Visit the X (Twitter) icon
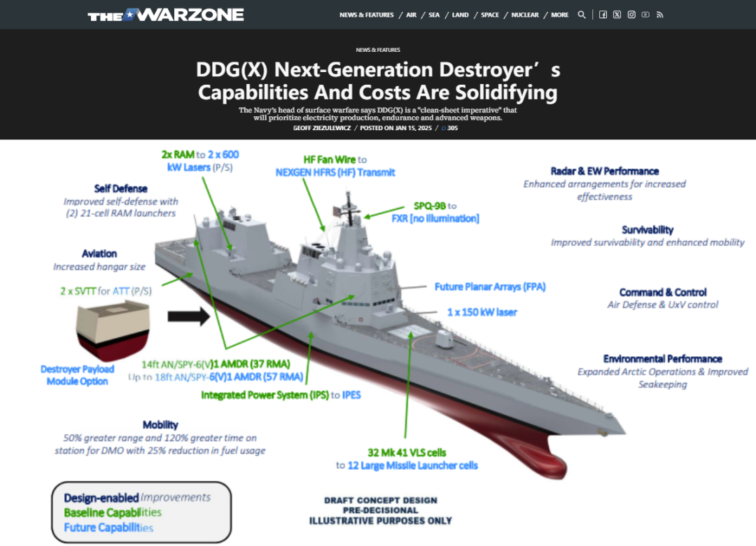 pos(617,15)
